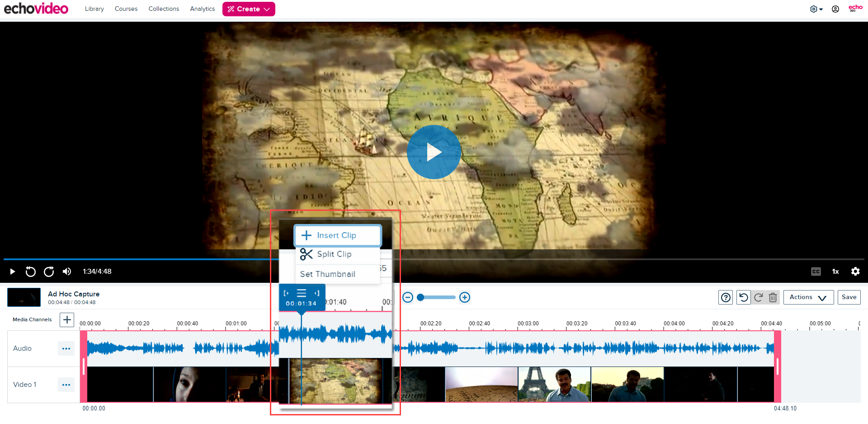Adjust the timeline zoom slider

click(436, 297)
